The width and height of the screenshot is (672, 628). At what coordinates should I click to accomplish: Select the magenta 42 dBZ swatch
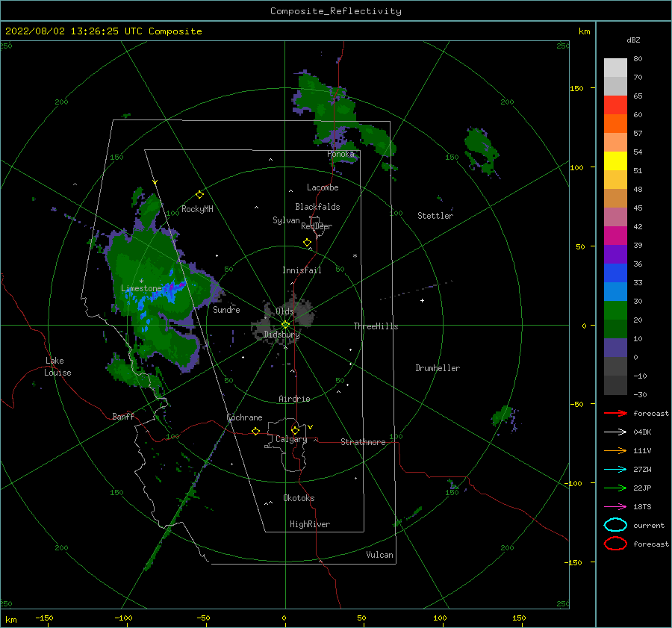coord(615,235)
